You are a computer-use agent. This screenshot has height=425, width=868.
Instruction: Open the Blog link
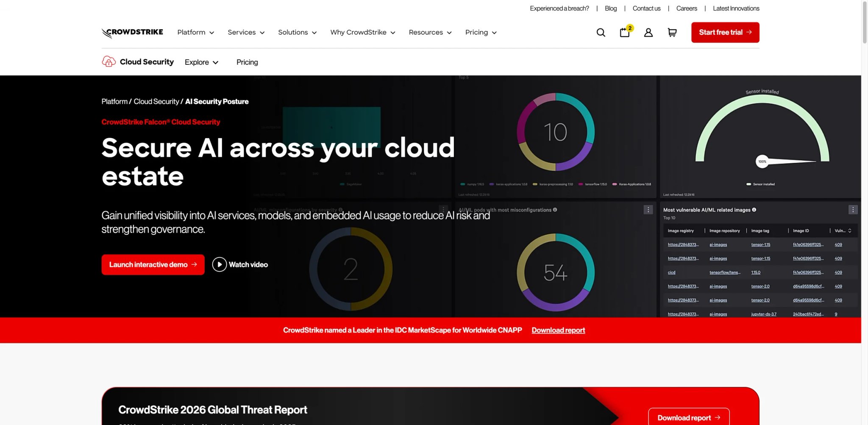point(611,8)
